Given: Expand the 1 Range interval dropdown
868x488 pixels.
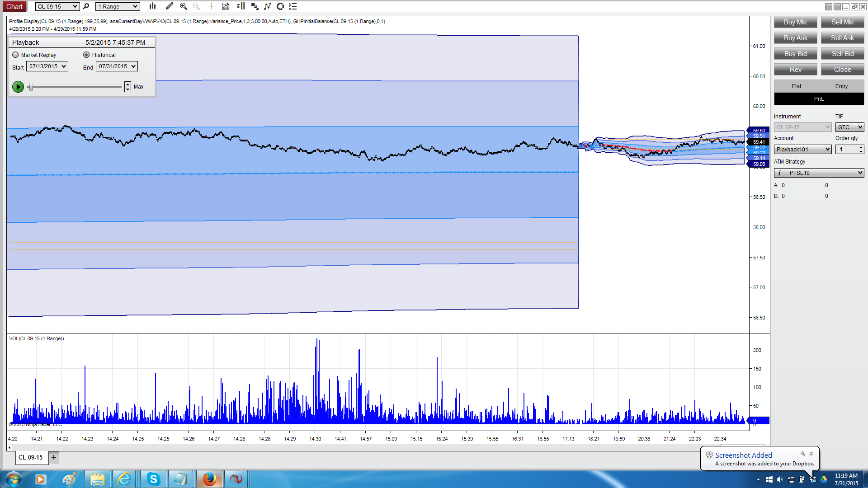Looking at the screenshot, I should tap(118, 6).
